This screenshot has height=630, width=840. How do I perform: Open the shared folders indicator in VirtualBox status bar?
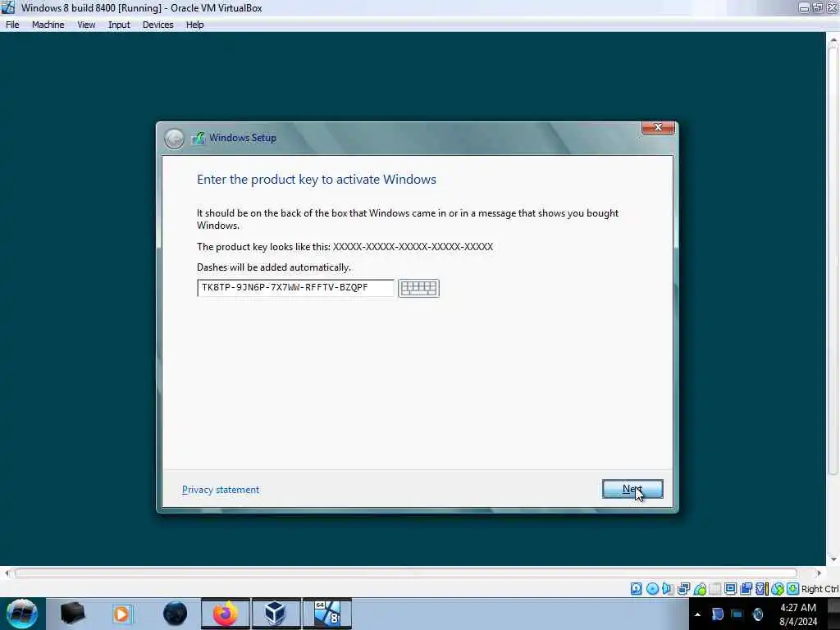715,589
